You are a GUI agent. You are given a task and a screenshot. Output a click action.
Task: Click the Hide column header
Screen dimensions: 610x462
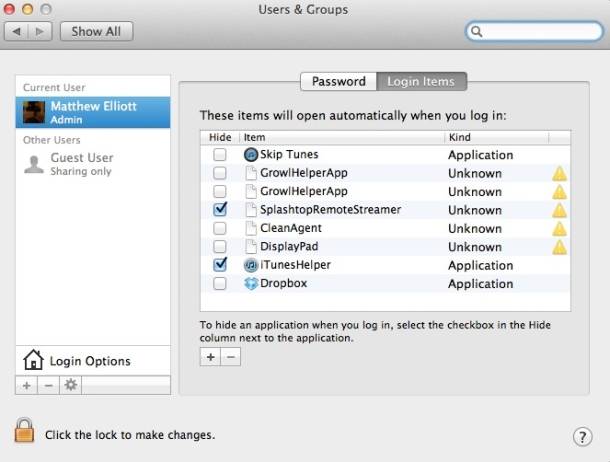pyautogui.click(x=220, y=137)
